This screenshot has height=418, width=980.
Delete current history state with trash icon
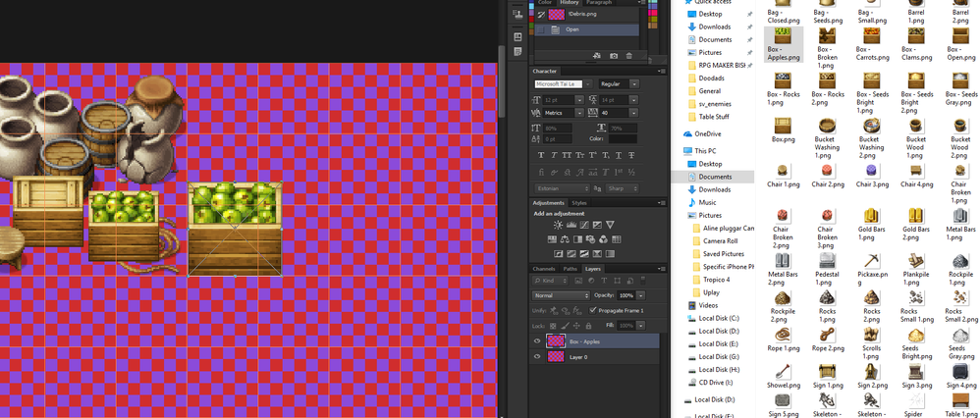pos(628,56)
